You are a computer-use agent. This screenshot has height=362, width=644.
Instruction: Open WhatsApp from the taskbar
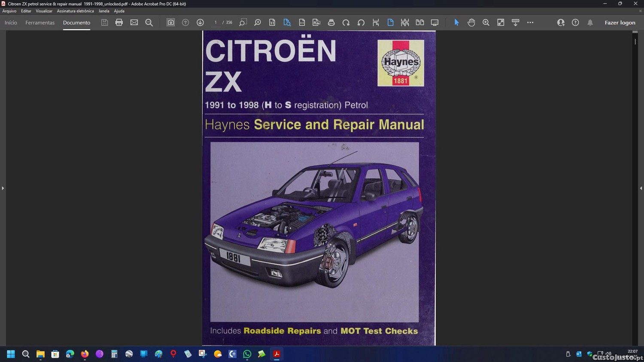[x=247, y=354]
